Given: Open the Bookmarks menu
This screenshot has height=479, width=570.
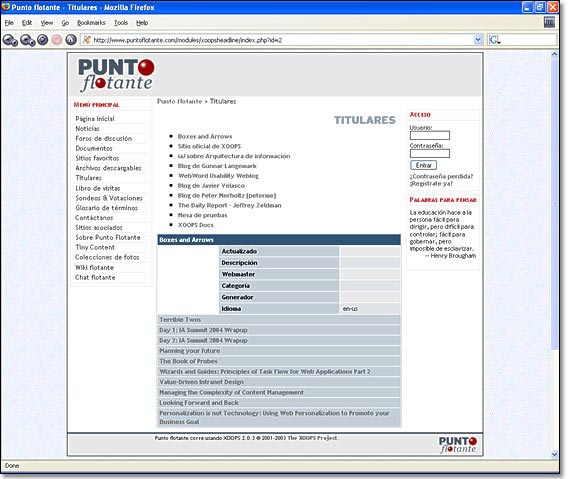Looking at the screenshot, I should coord(91,23).
